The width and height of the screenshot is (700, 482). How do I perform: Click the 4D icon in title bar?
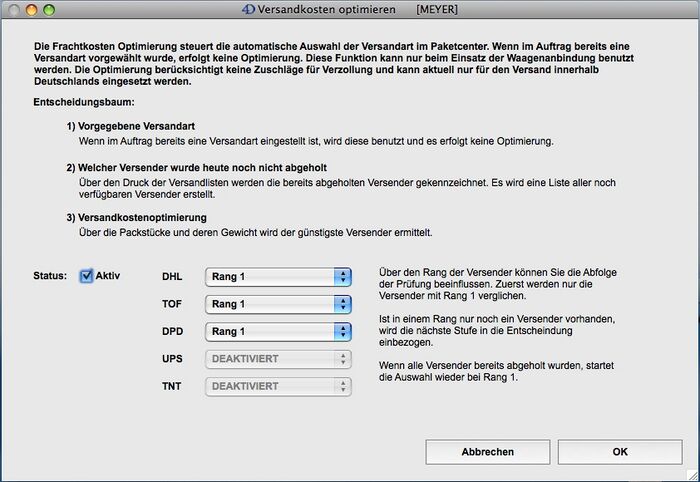(x=221, y=9)
